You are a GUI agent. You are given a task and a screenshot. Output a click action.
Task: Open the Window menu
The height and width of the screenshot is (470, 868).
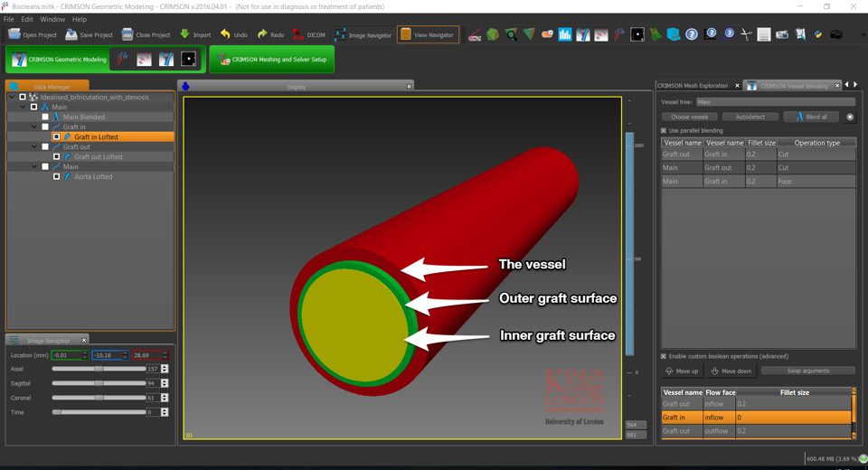52,19
